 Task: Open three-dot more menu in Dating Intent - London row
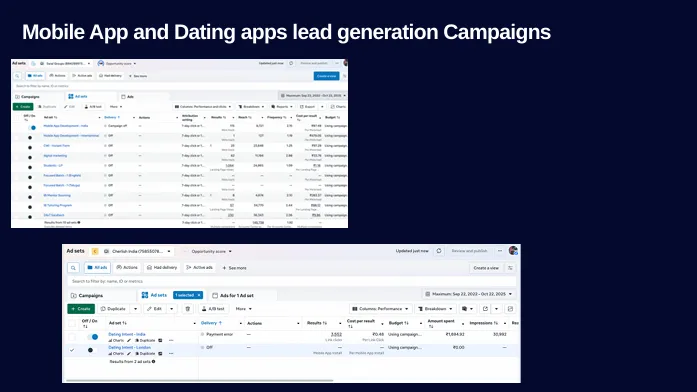coord(171,354)
